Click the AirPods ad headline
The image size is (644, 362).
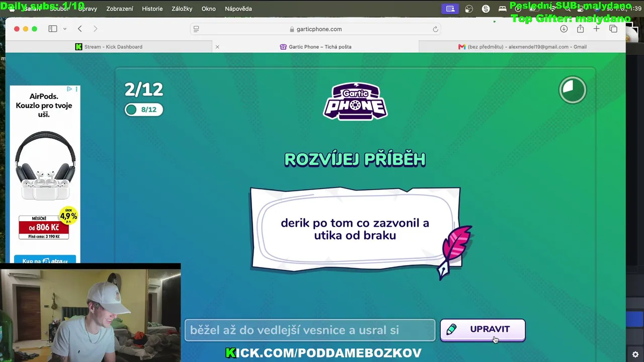tap(44, 105)
